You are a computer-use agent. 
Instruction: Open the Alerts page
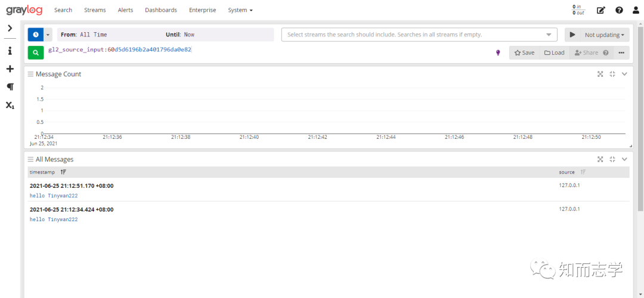pyautogui.click(x=125, y=10)
